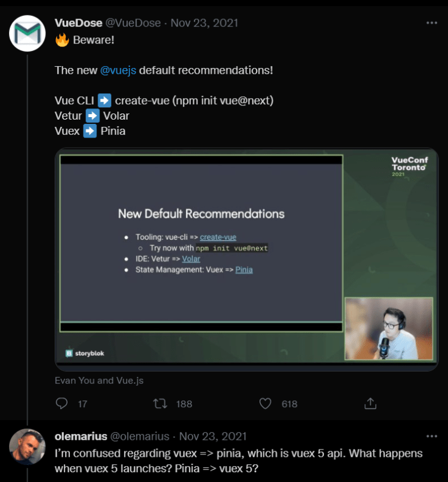Viewport: 448px width, 482px height.
Task: Open the Nov 23, 2021 tweet timestamp
Action: point(204,23)
